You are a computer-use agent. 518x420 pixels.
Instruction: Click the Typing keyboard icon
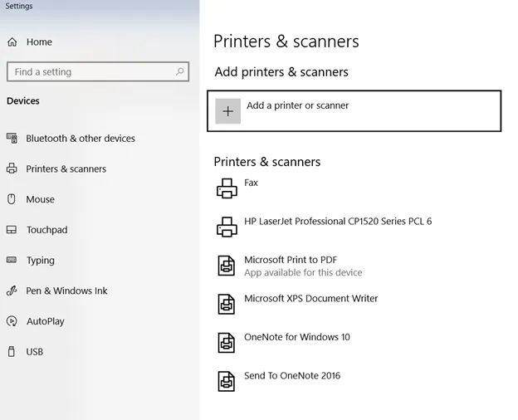click(x=12, y=260)
